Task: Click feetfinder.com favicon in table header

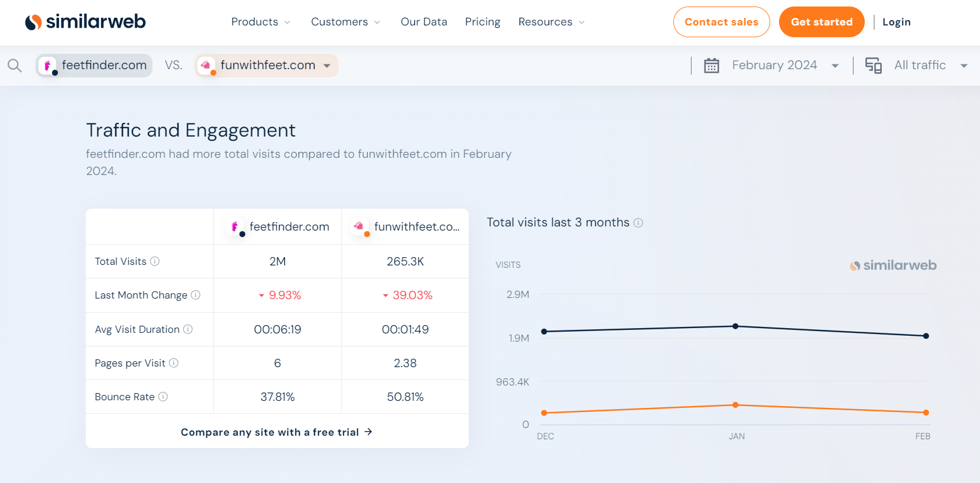Action: [236, 227]
